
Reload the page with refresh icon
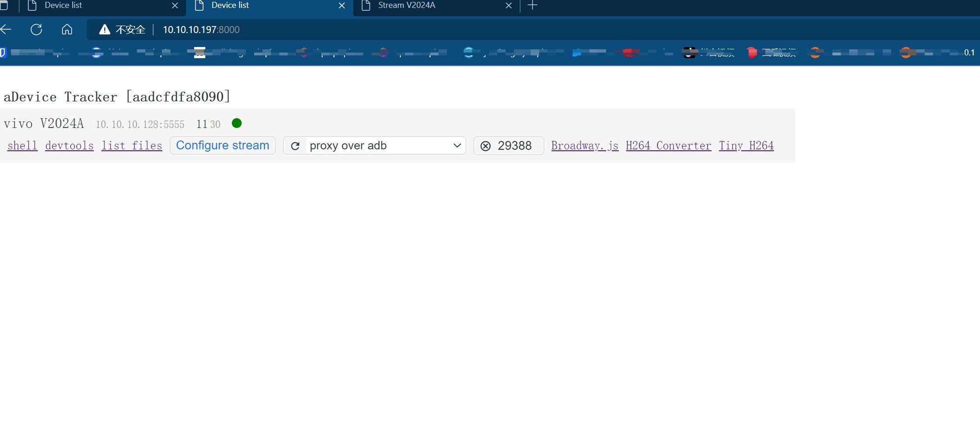click(x=36, y=30)
